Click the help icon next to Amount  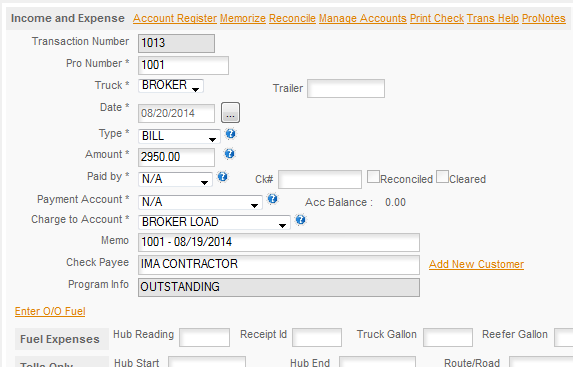pos(229,154)
